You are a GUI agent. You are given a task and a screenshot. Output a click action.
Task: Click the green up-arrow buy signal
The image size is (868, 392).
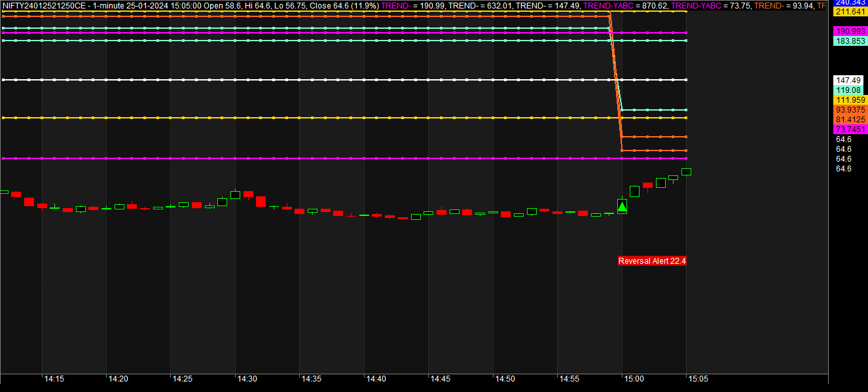coord(623,206)
